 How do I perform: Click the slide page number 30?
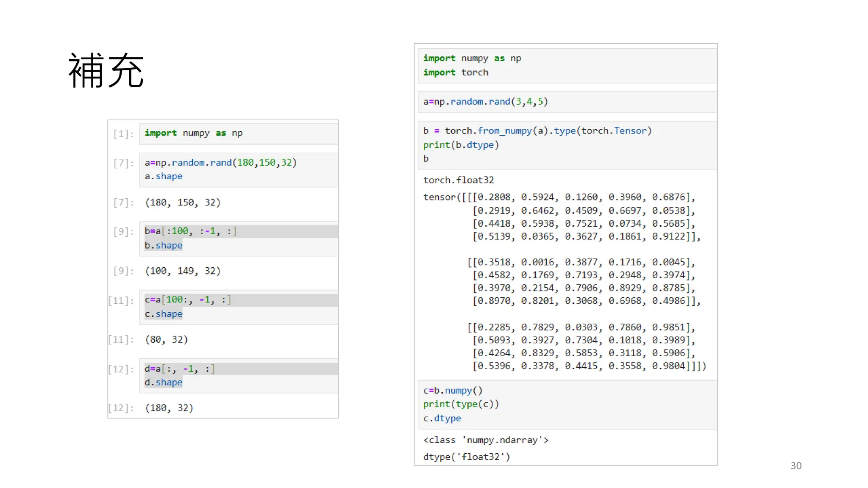point(796,466)
